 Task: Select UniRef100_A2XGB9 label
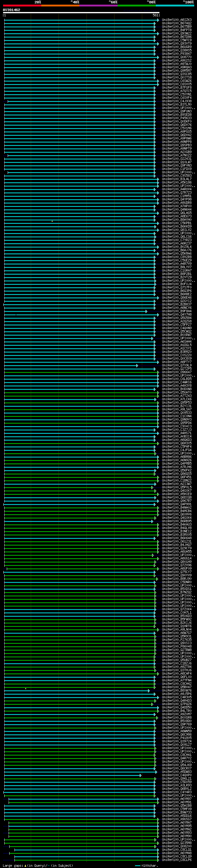click(x=177, y=152)
